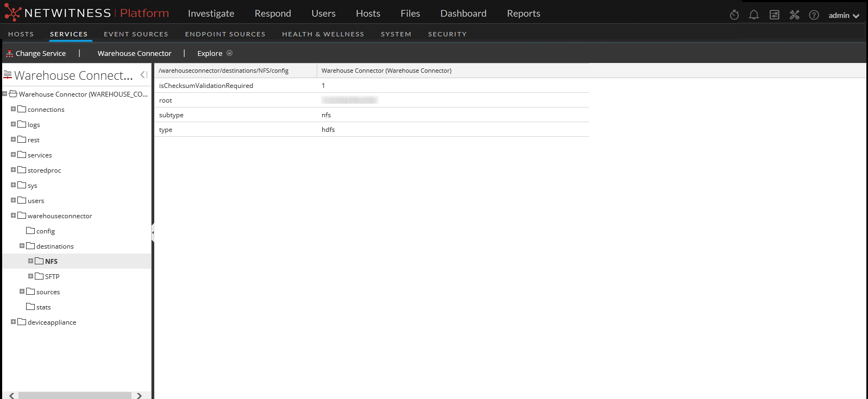Screen dimensions: 868x399
Task: Expand the NFS destination node
Action: pos(30,261)
